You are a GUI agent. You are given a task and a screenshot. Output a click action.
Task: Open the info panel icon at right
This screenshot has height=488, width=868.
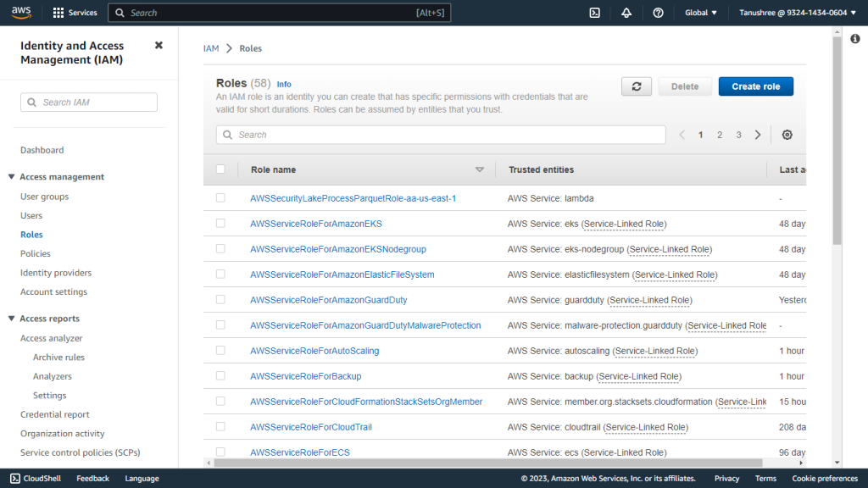point(855,39)
